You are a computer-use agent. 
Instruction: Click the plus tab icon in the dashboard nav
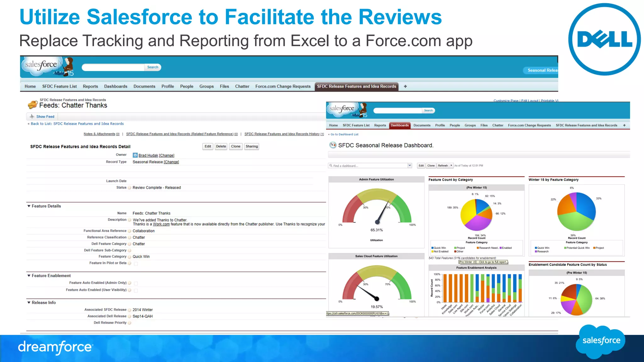pyautogui.click(x=624, y=125)
